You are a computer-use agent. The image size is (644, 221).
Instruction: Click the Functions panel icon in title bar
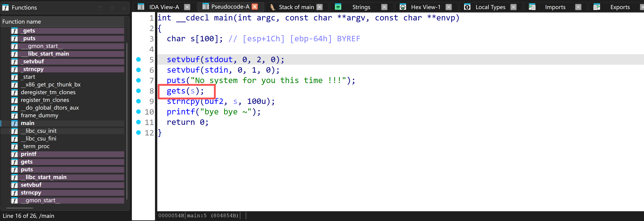tap(5, 7)
